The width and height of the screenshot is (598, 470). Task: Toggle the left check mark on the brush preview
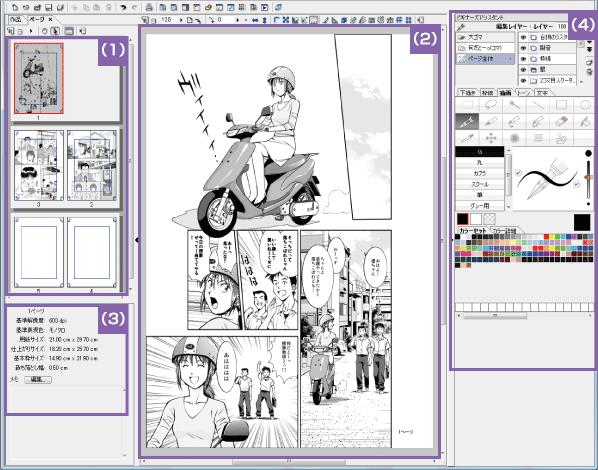coord(518,173)
